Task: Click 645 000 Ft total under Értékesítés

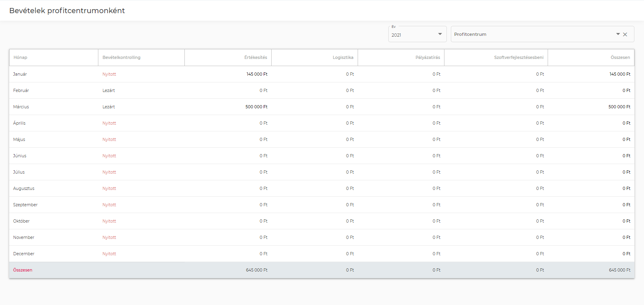Action: pos(257,270)
